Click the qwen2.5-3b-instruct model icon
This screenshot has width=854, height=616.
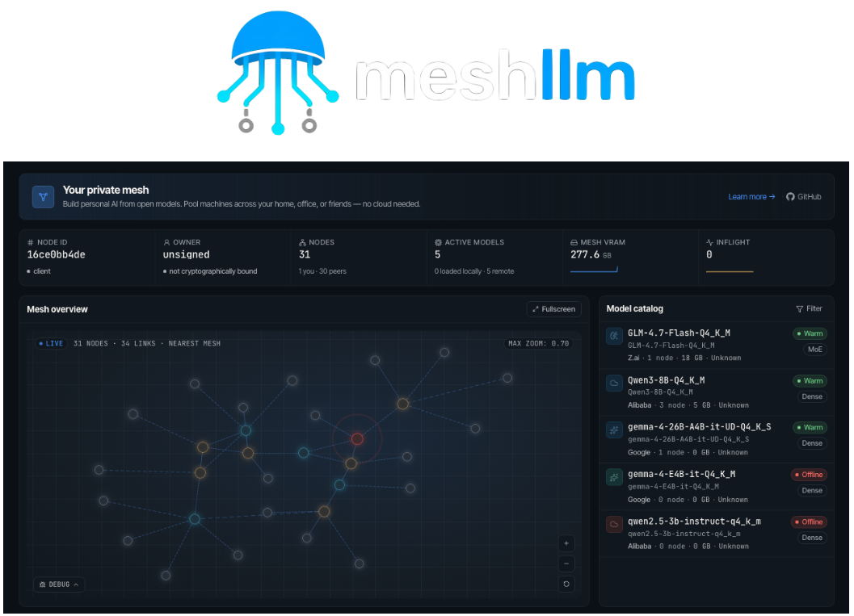pyautogui.click(x=614, y=525)
